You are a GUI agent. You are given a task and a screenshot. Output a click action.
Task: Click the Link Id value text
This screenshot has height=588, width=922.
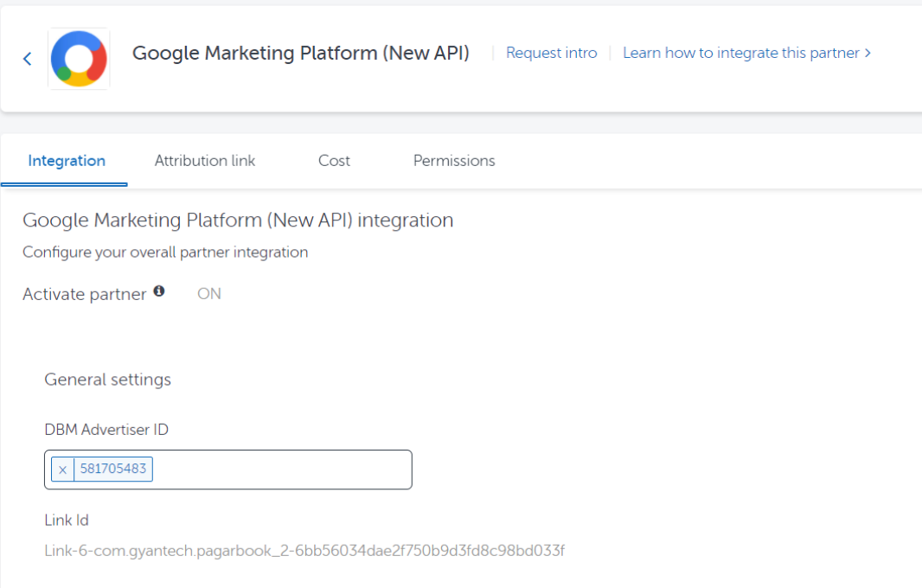click(304, 551)
